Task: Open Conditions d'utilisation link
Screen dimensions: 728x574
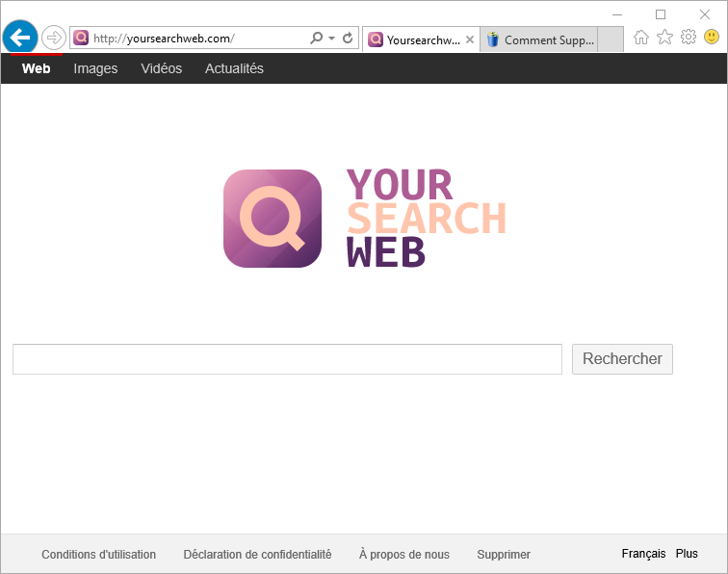Action: [99, 554]
